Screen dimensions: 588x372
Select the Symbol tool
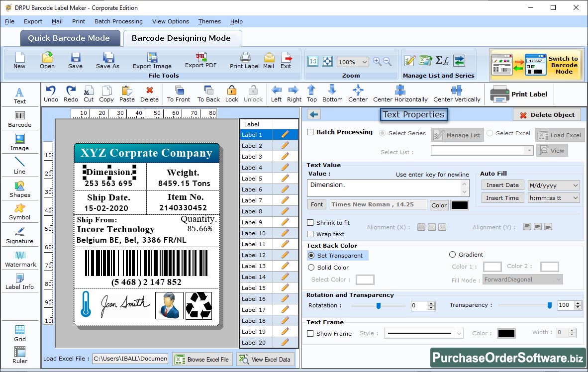20,212
